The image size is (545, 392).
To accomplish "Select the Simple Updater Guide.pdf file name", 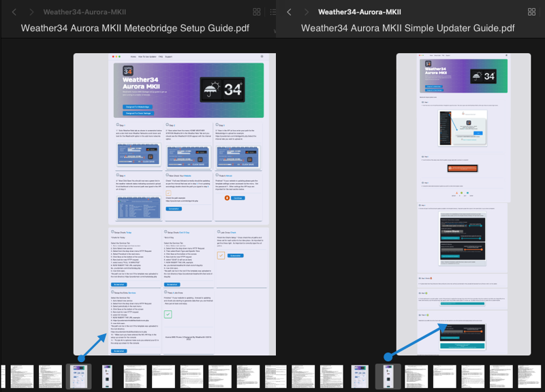I will pyautogui.click(x=407, y=28).
